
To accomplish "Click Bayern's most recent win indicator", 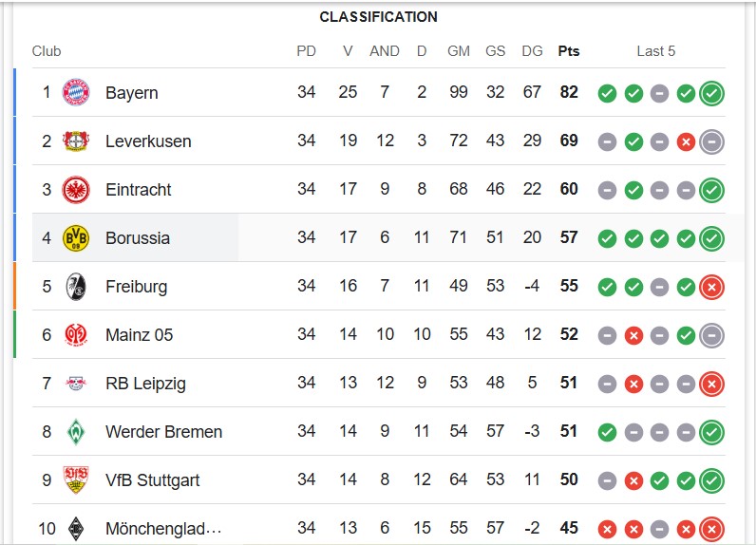I will pyautogui.click(x=711, y=93).
